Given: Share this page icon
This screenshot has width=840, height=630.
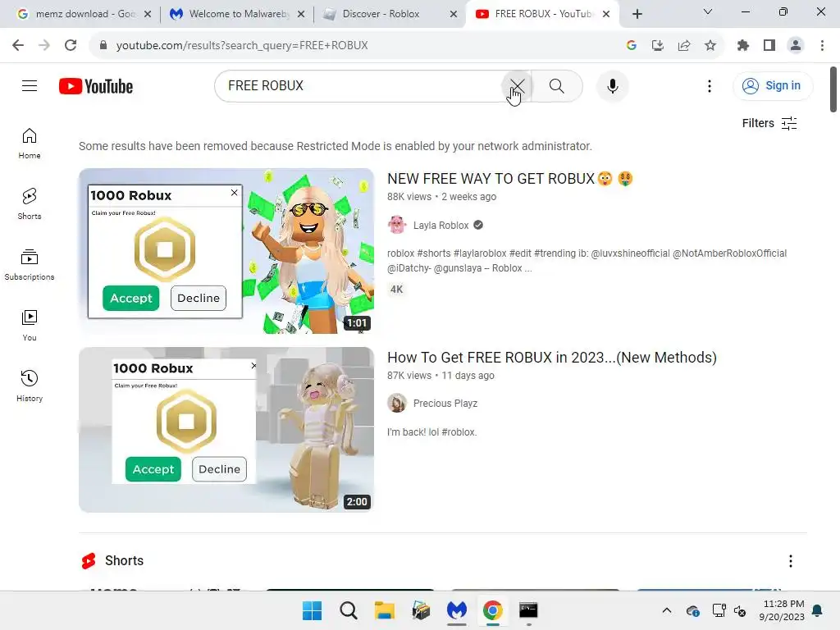Looking at the screenshot, I should pyautogui.click(x=684, y=46).
